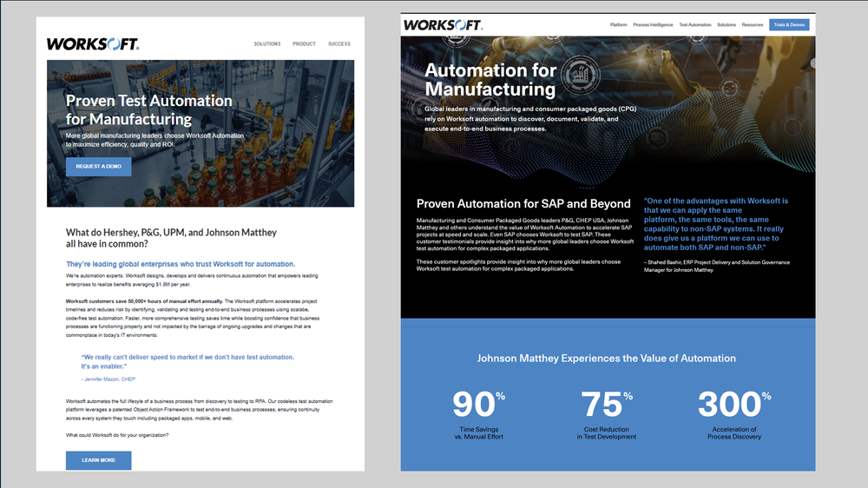
Task: Open Resources menu on right page
Action: [753, 25]
